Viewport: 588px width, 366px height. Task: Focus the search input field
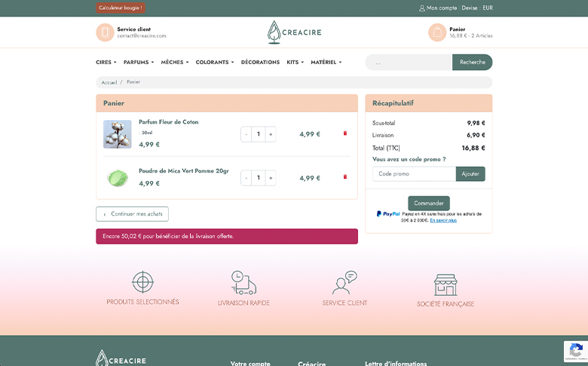pyautogui.click(x=409, y=63)
